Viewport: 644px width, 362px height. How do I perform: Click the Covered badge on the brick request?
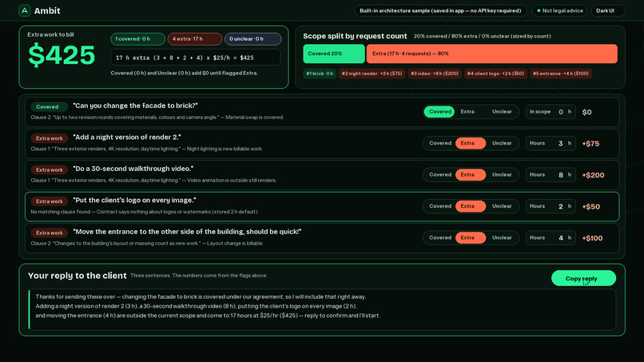tap(49, 107)
